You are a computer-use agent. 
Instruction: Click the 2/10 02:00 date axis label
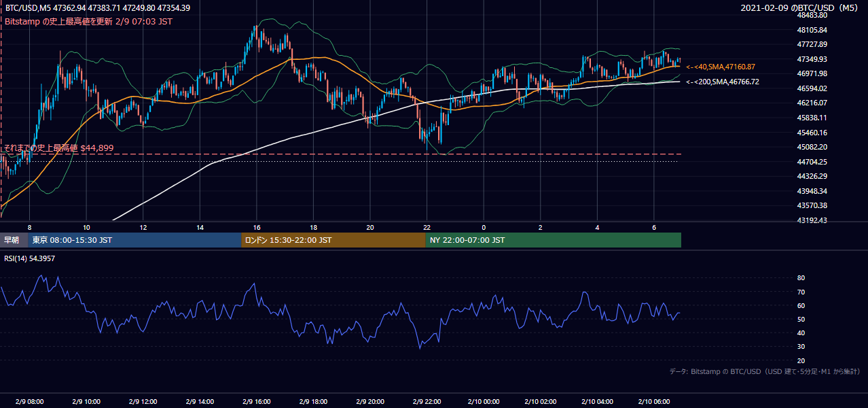coord(541,401)
